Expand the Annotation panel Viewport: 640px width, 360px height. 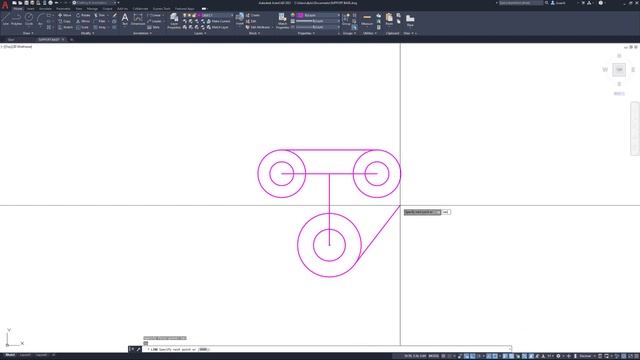[142, 33]
